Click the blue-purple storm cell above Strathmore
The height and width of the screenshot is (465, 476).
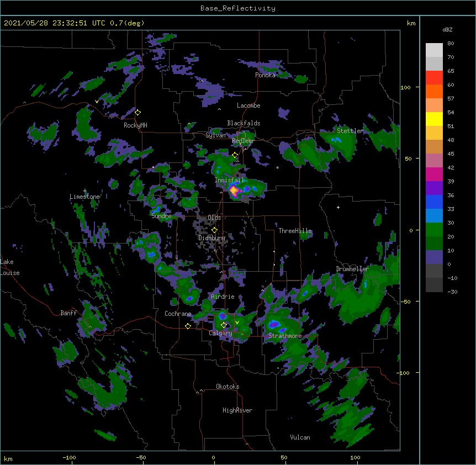point(273,324)
